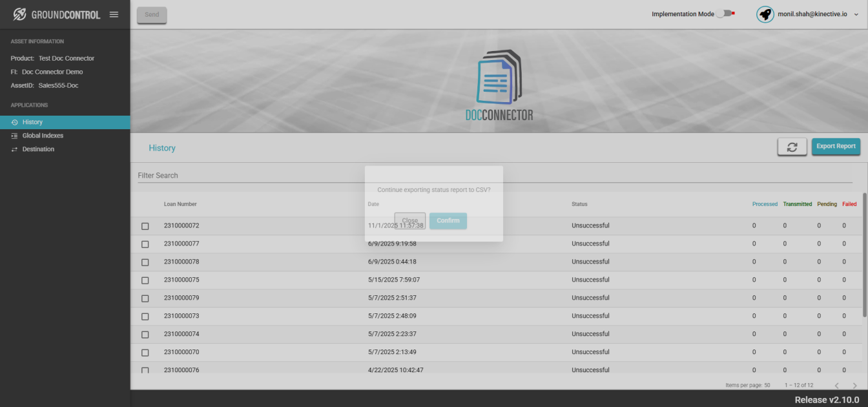Click the Destination arrows icon
Screen dimensions: 868x407
15,149
